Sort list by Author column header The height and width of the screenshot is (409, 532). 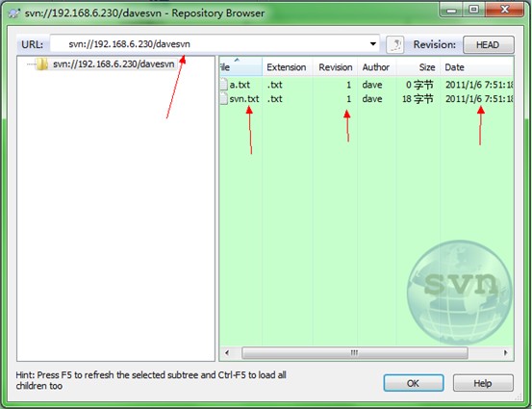(x=376, y=67)
